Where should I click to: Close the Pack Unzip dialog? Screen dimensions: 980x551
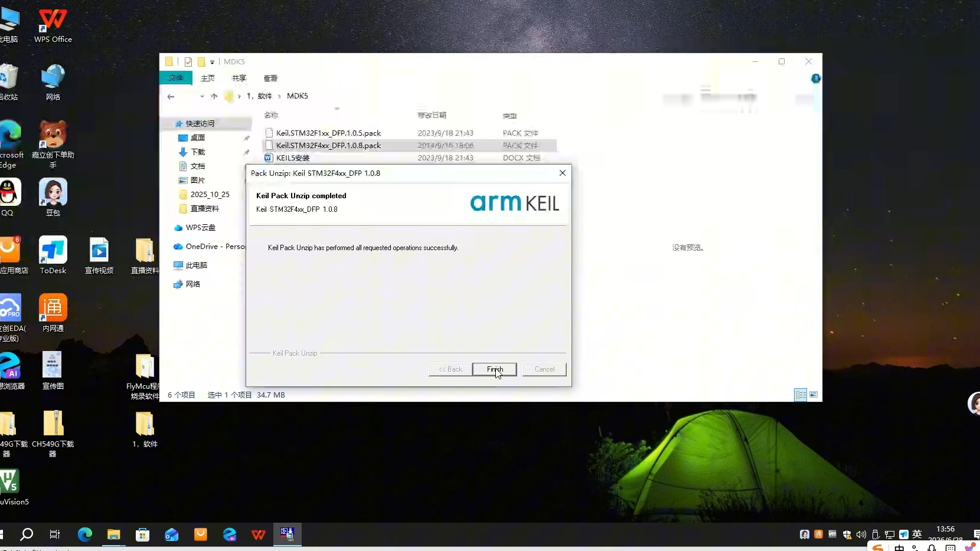(563, 173)
